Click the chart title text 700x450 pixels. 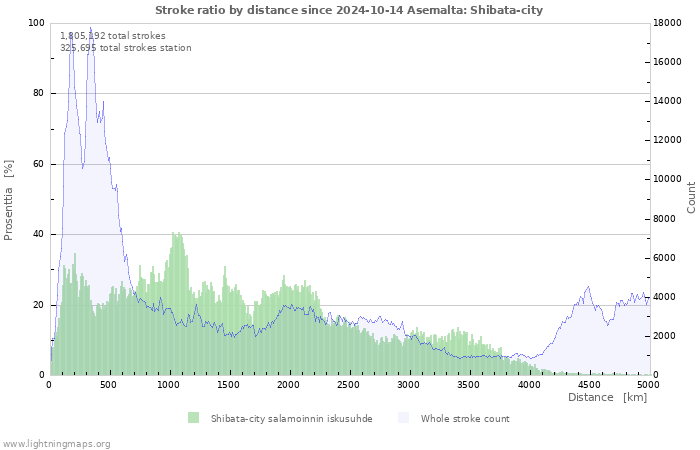349,9
